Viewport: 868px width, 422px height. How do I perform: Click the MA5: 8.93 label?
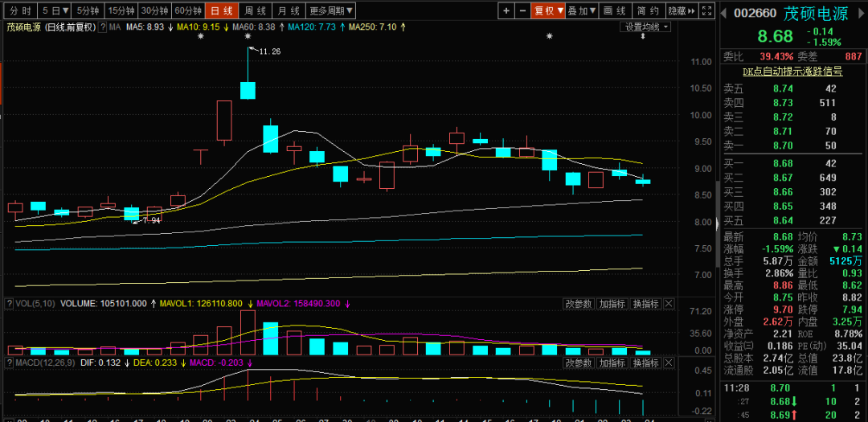[x=145, y=27]
